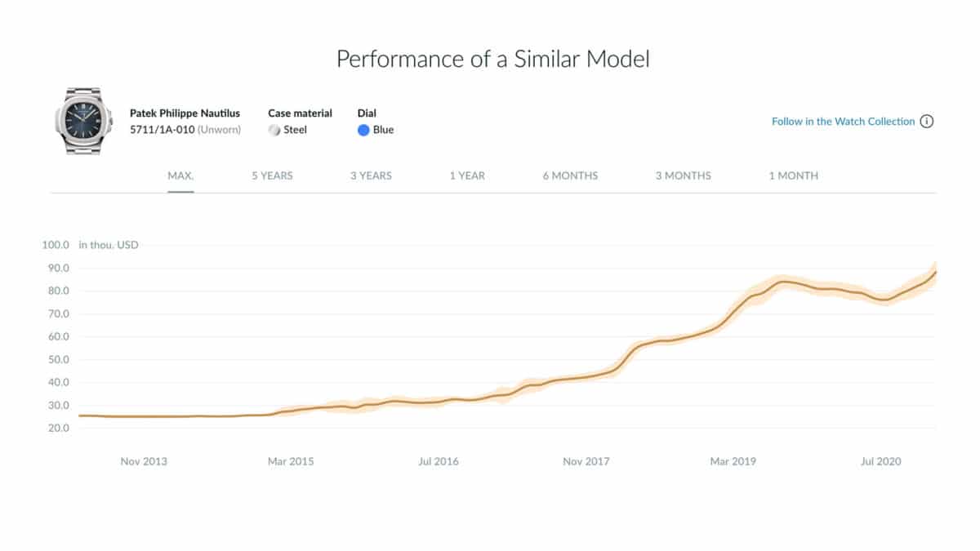Viewport: 980px width, 551px height.
Task: Click the Patek Philippe Nautilus model name
Action: pyautogui.click(x=185, y=113)
